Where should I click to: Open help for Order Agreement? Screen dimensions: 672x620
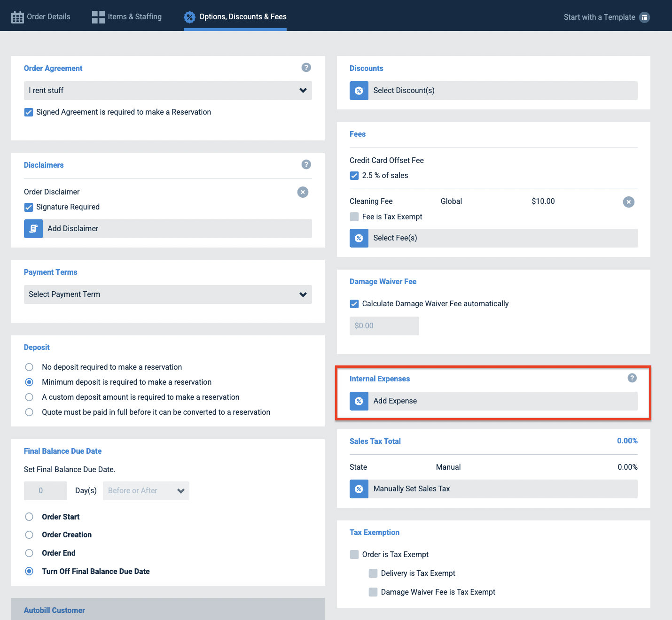(306, 68)
